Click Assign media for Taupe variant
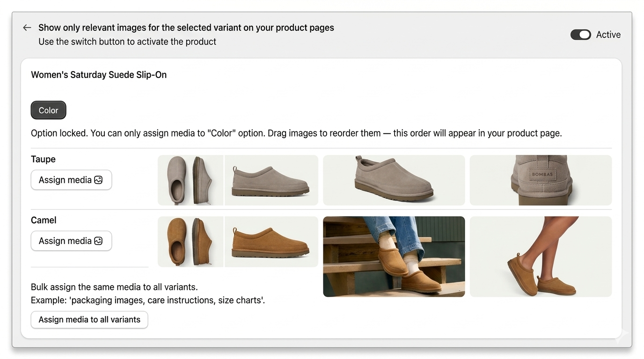This screenshot has width=644, height=359. coord(71,180)
